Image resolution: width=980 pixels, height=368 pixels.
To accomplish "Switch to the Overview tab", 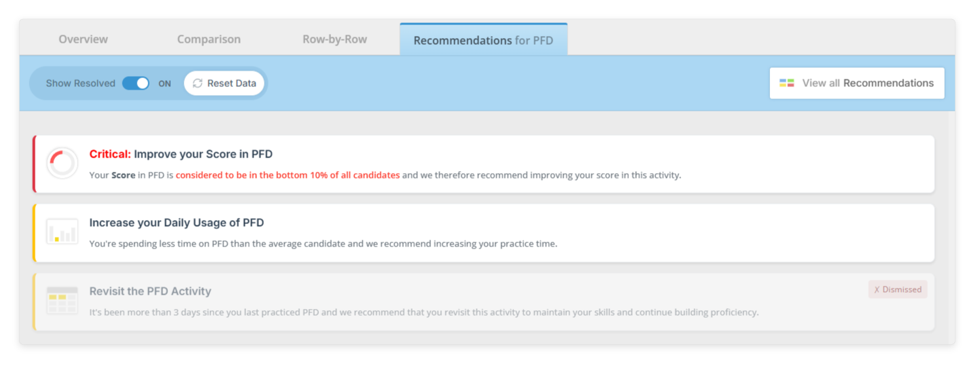I will coord(83,39).
